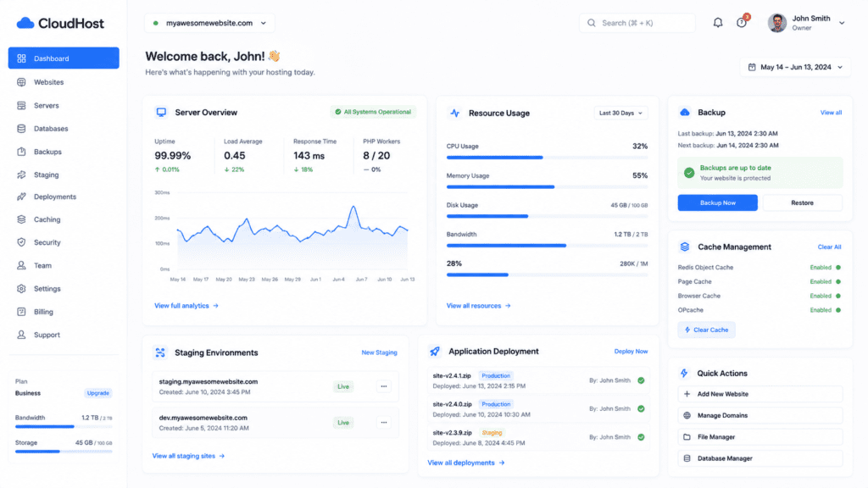
Task: Click the Server Overview monitor icon
Action: (x=161, y=113)
